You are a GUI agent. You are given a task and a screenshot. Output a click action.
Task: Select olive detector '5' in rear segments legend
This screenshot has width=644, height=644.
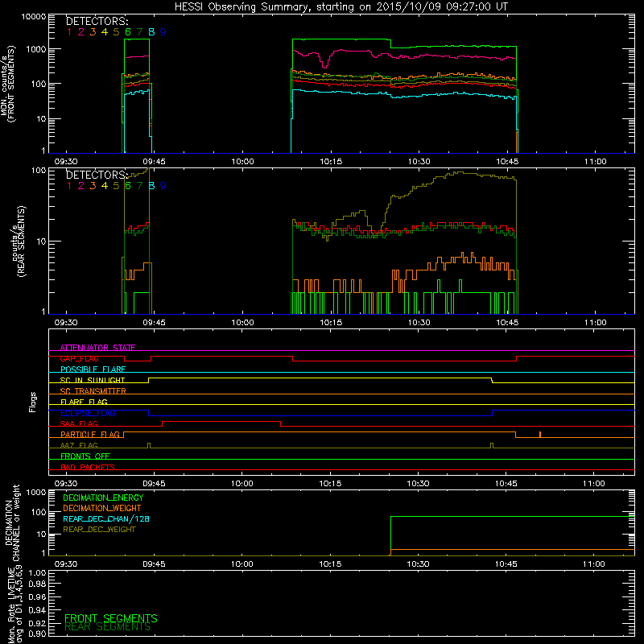(116, 186)
